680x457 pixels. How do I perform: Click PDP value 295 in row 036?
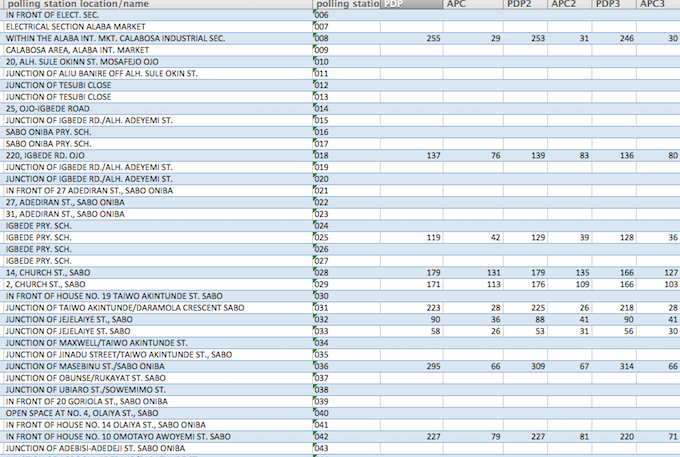tap(412, 366)
